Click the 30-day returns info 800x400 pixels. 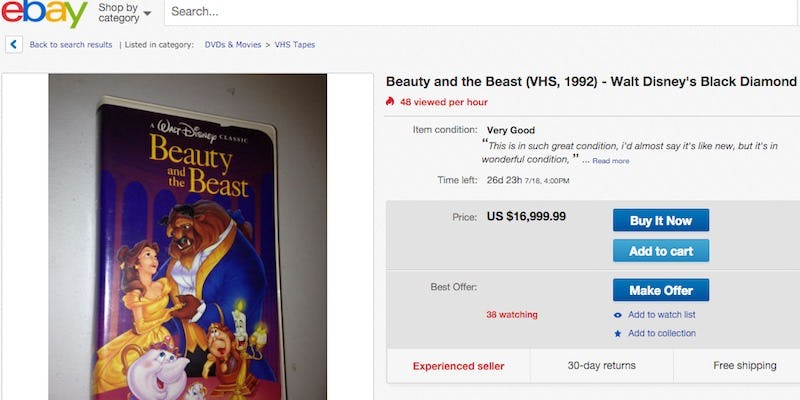[601, 366]
